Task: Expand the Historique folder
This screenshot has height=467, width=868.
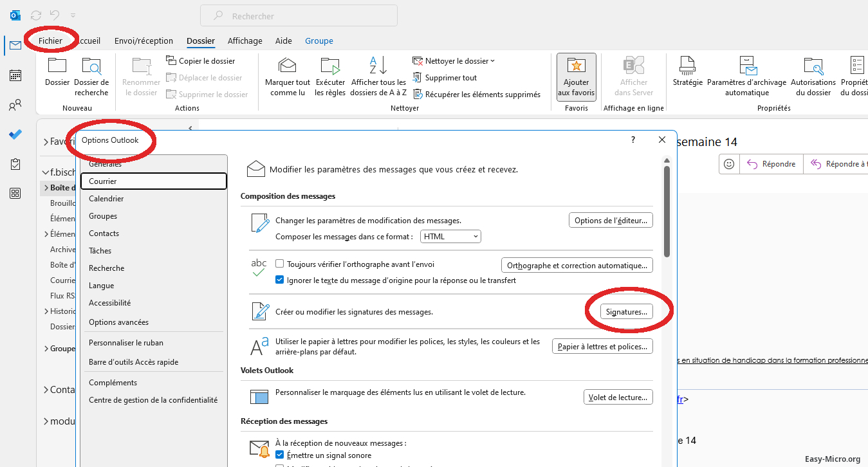Action: (x=46, y=311)
